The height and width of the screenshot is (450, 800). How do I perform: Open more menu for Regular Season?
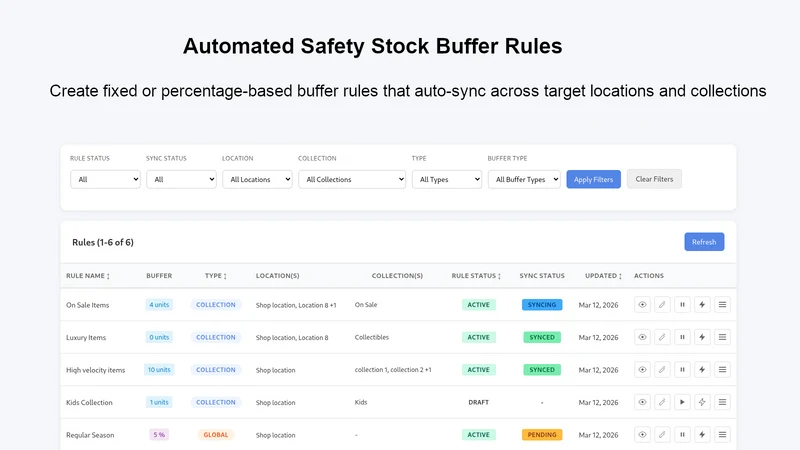pos(722,435)
